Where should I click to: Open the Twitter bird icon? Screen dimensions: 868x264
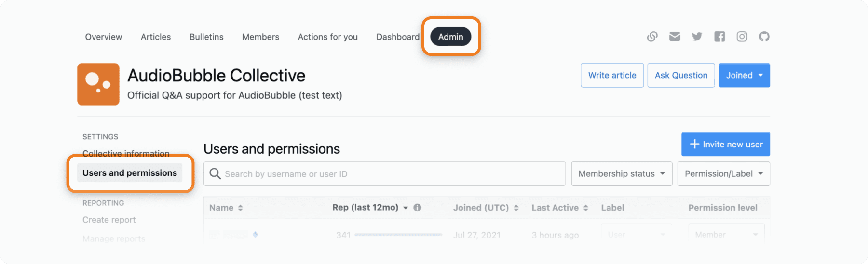(x=697, y=37)
